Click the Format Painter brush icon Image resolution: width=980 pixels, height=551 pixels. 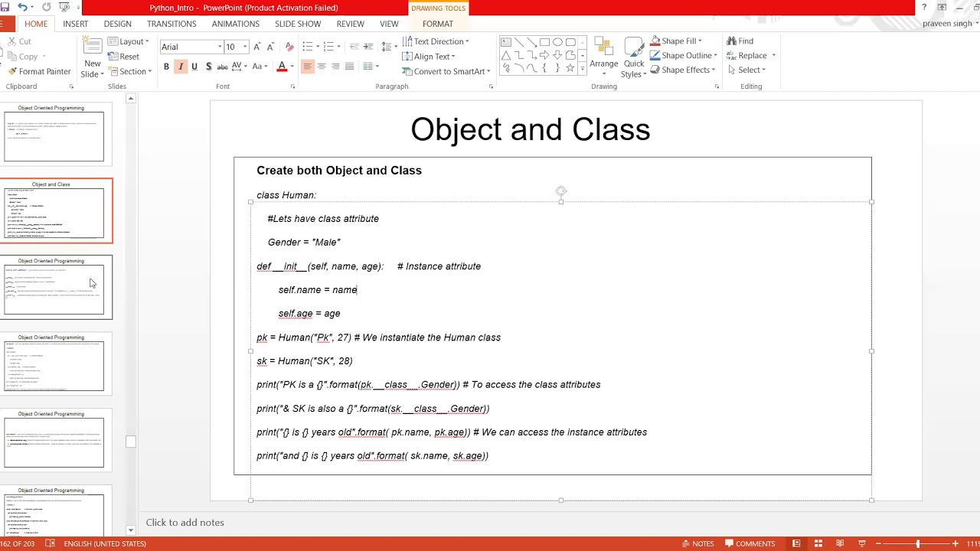click(12, 71)
